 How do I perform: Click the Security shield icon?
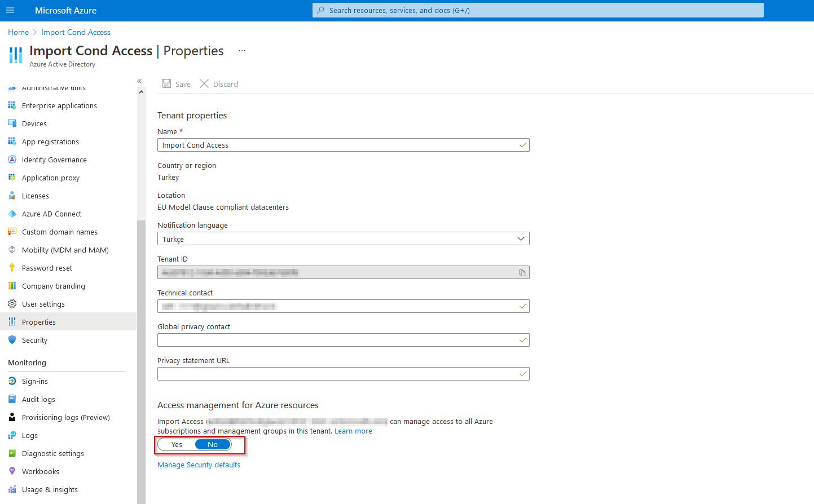(12, 340)
